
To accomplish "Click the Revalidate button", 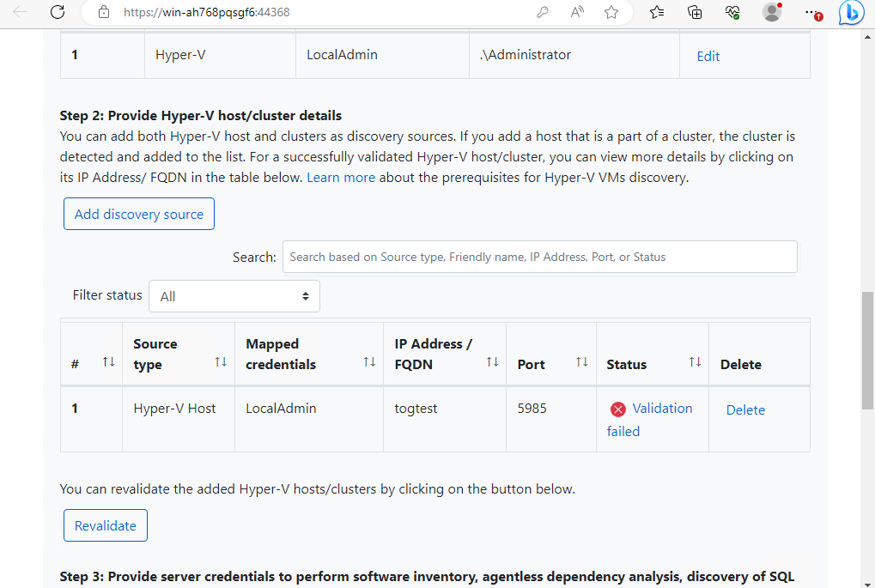I will pos(106,525).
